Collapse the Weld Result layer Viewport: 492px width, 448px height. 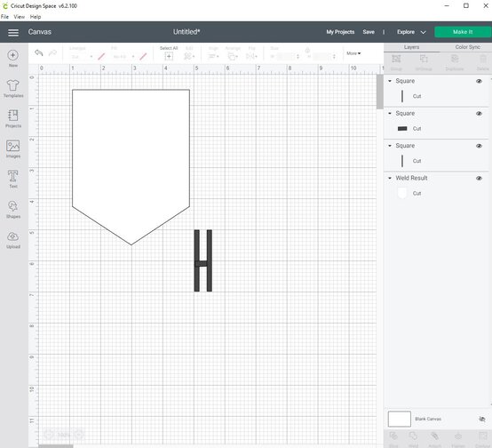[x=390, y=178]
